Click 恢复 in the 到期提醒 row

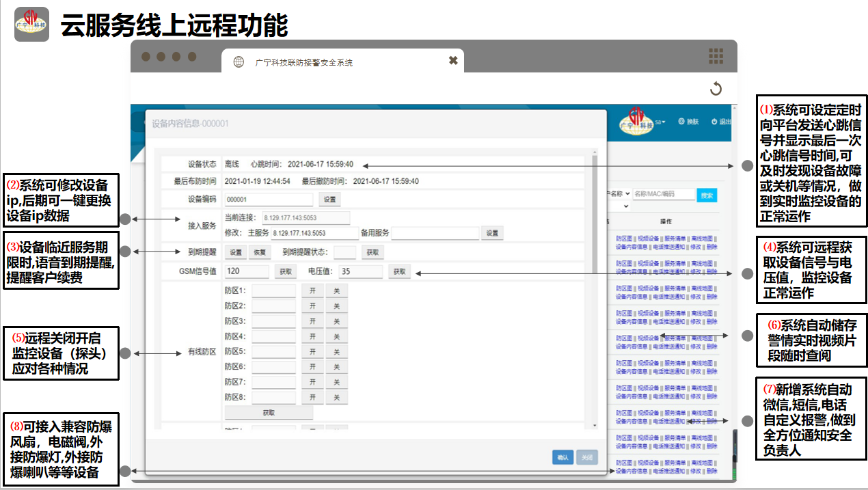click(260, 252)
